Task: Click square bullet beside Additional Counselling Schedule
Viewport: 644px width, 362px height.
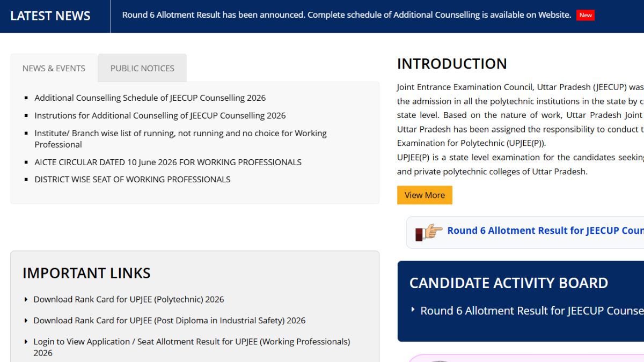Action: (x=26, y=98)
